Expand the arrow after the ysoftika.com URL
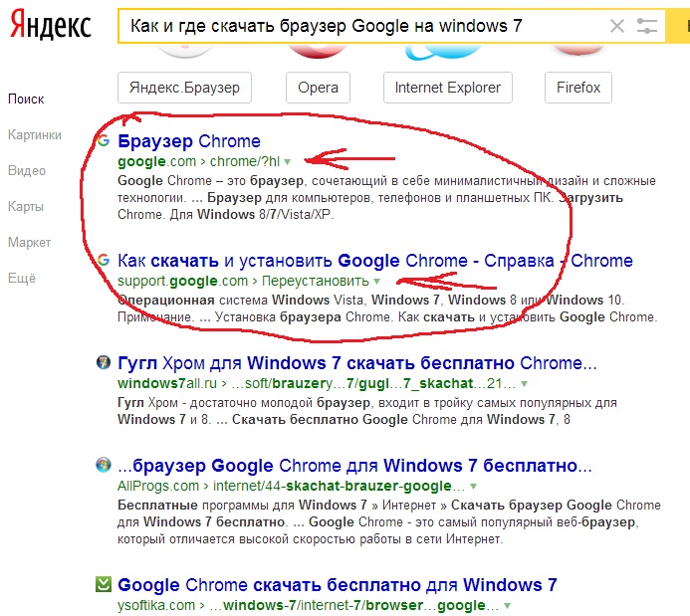Screen dimensions: 690x616 click(x=508, y=606)
